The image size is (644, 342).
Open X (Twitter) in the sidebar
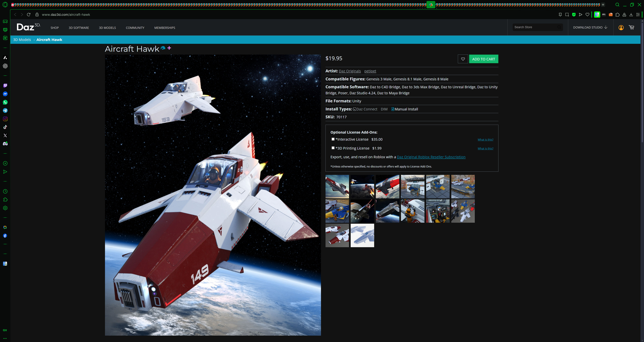(5, 135)
